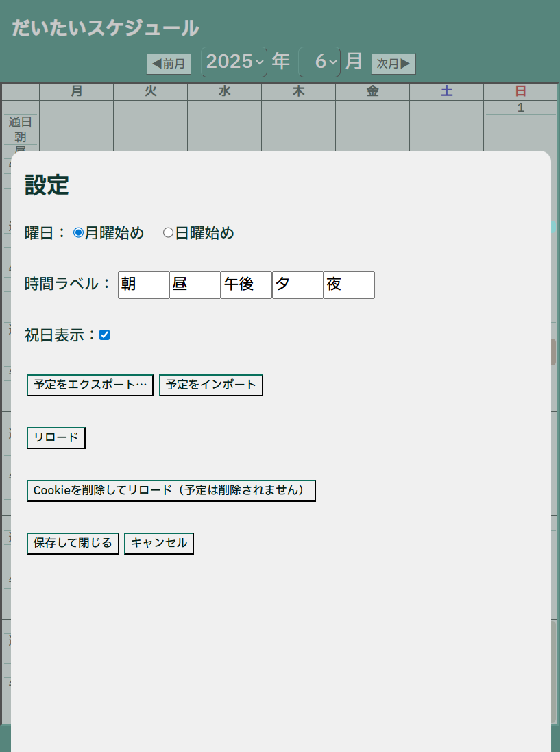This screenshot has height=752, width=560.
Task: Click the 夜 time label field
Action: (x=349, y=285)
